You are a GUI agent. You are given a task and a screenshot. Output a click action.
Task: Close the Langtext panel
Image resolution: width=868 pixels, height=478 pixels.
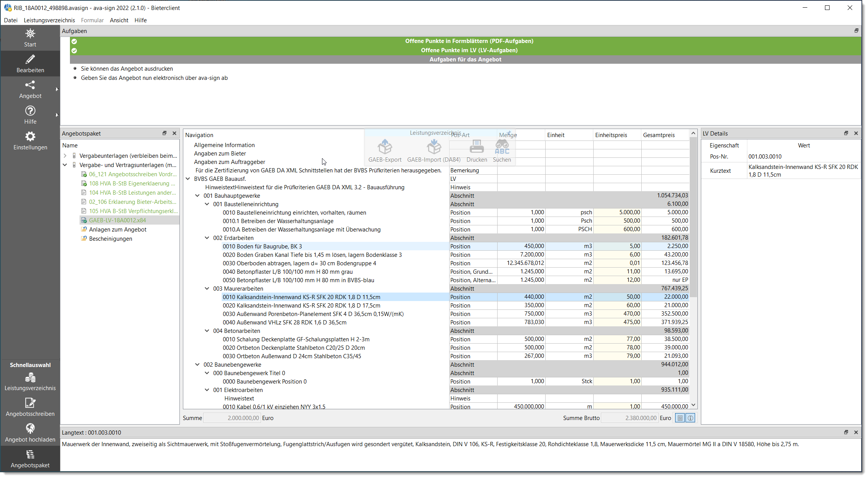856,432
